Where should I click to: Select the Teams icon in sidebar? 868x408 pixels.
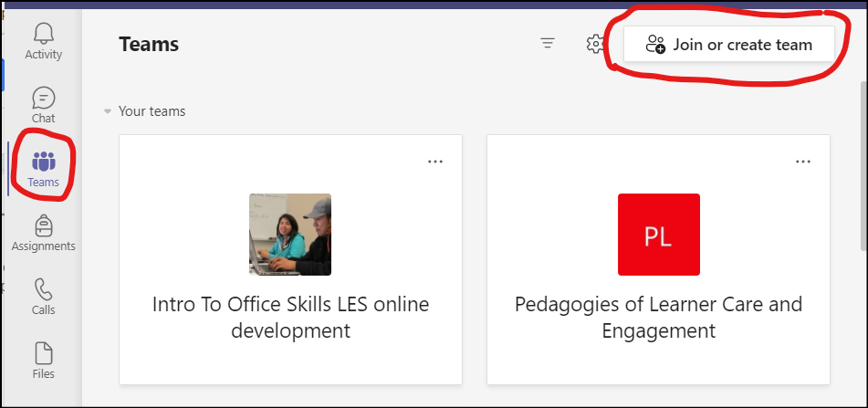(43, 162)
